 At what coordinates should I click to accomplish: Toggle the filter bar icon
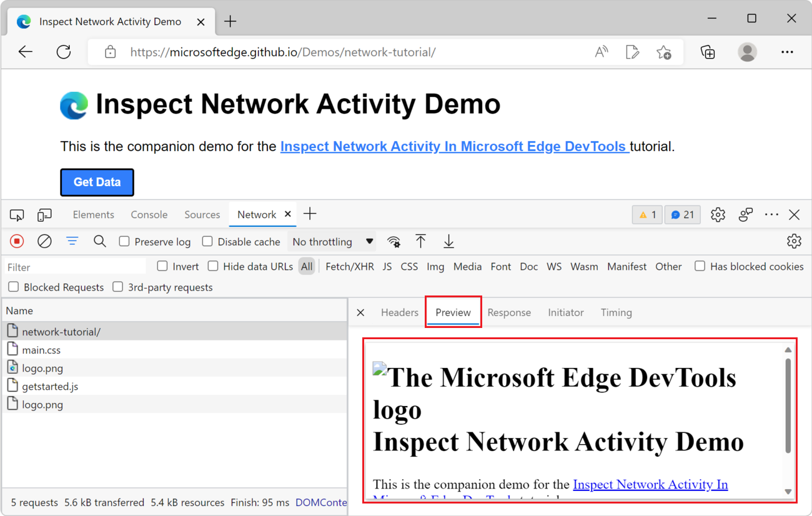72,242
